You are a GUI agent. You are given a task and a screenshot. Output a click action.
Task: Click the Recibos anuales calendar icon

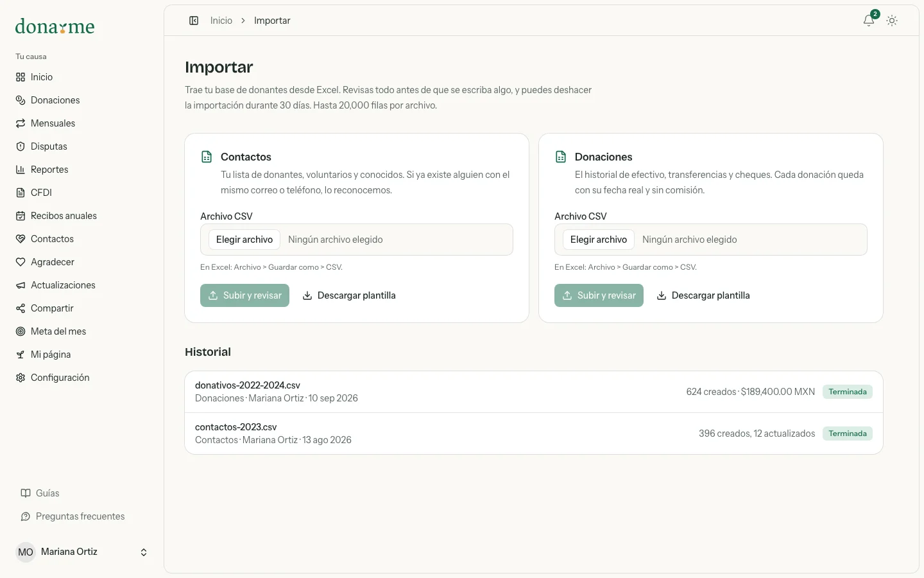pyautogui.click(x=21, y=216)
